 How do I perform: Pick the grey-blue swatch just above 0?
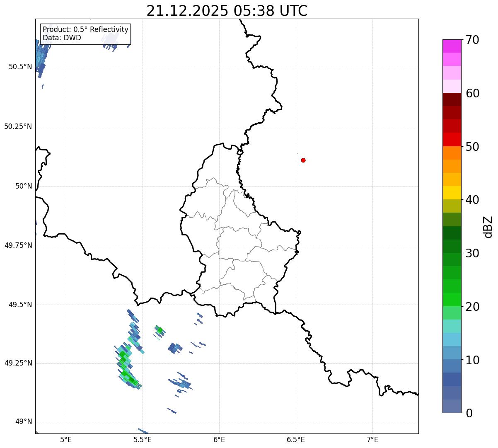point(452,406)
